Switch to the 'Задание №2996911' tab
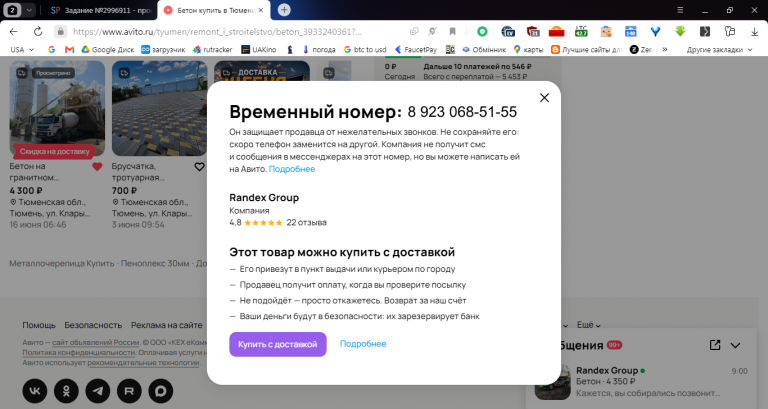 (102, 10)
